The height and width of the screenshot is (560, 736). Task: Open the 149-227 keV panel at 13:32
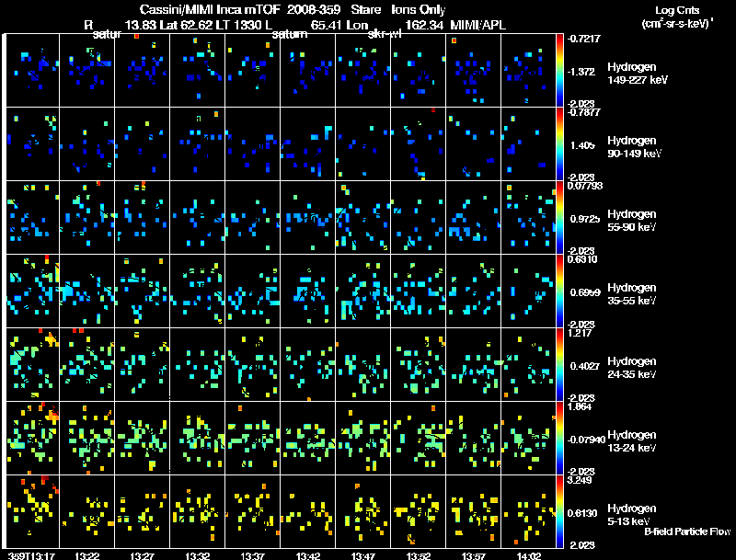(x=198, y=71)
